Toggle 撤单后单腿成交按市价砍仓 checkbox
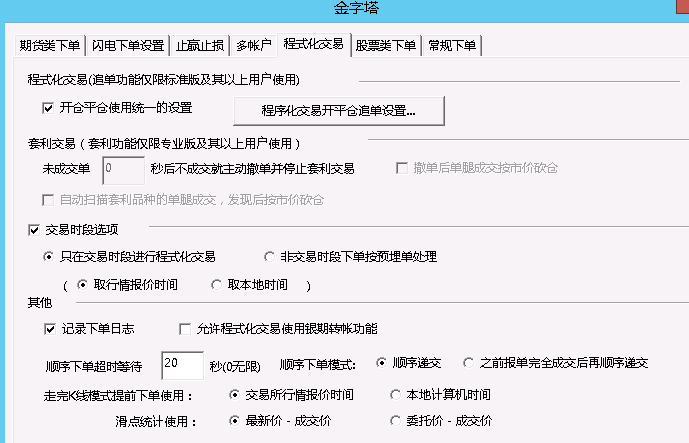The width and height of the screenshot is (689, 443). coord(402,168)
